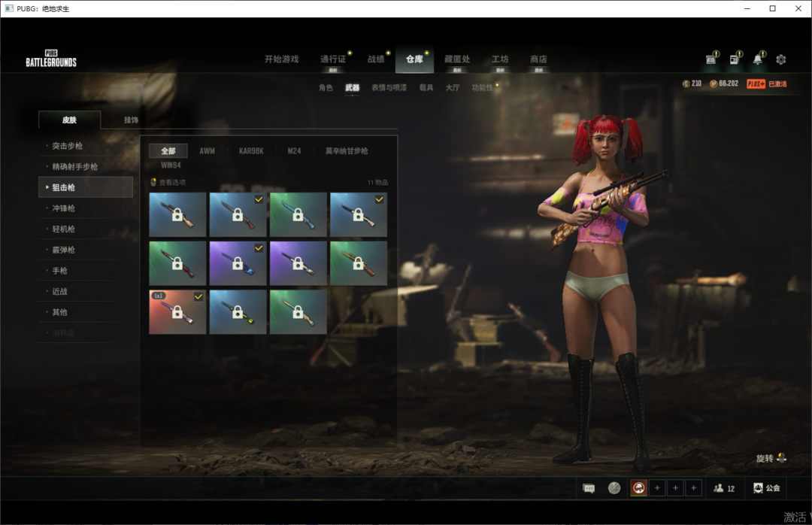
Task: Select the 皮肤 tab
Action: (69, 120)
